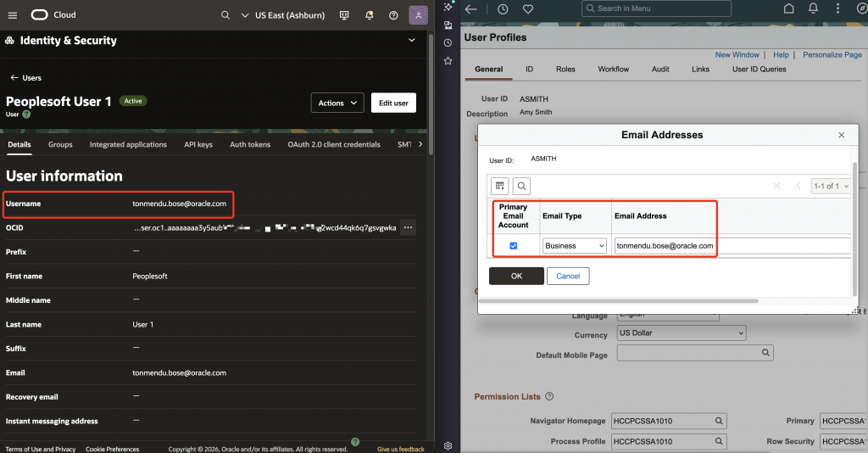Click the help icon beside User label
The width and height of the screenshot is (868, 453).
click(x=26, y=114)
